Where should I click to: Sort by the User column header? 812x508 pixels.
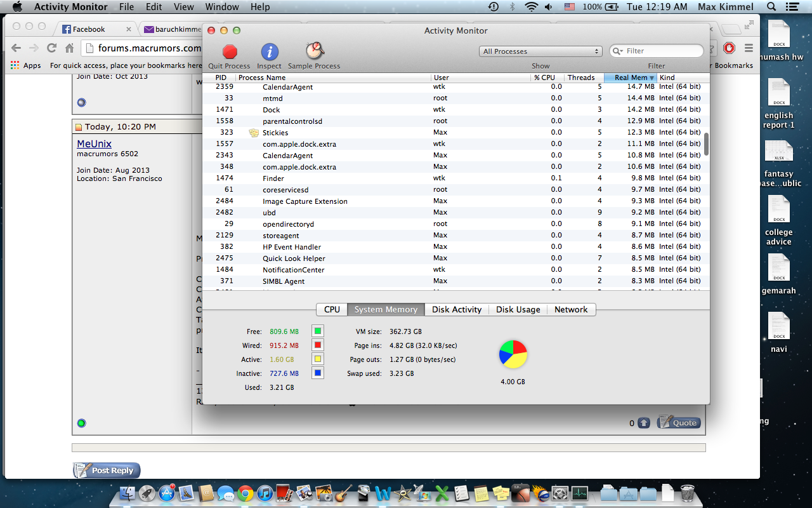pos(481,77)
